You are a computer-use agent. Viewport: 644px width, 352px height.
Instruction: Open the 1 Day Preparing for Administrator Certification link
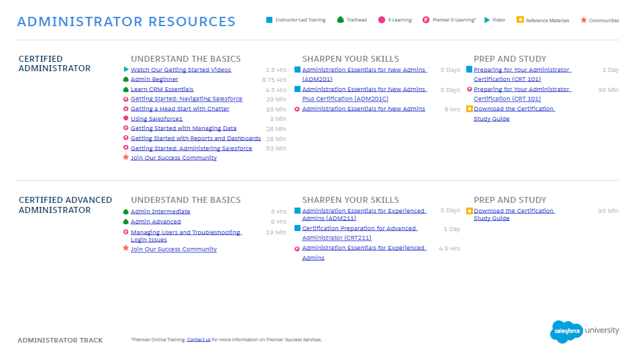(x=522, y=75)
